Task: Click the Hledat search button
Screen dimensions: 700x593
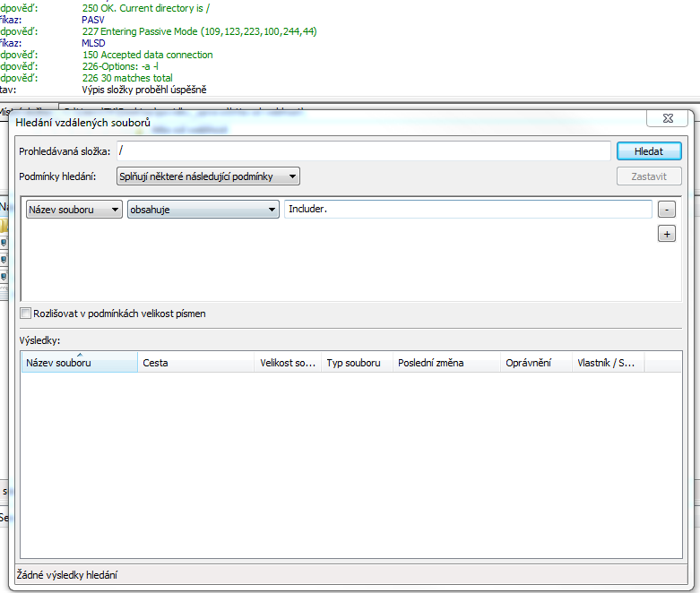Action: coord(649,151)
